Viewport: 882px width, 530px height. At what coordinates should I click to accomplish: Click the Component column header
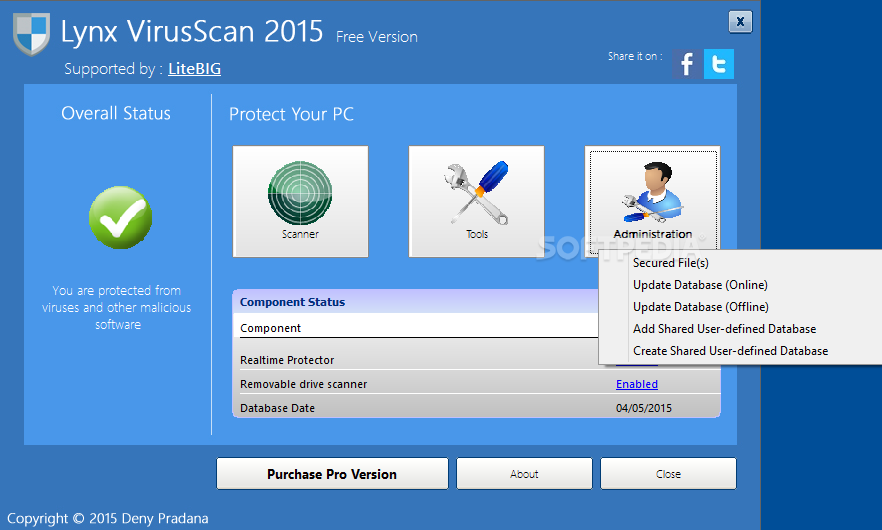pos(271,328)
